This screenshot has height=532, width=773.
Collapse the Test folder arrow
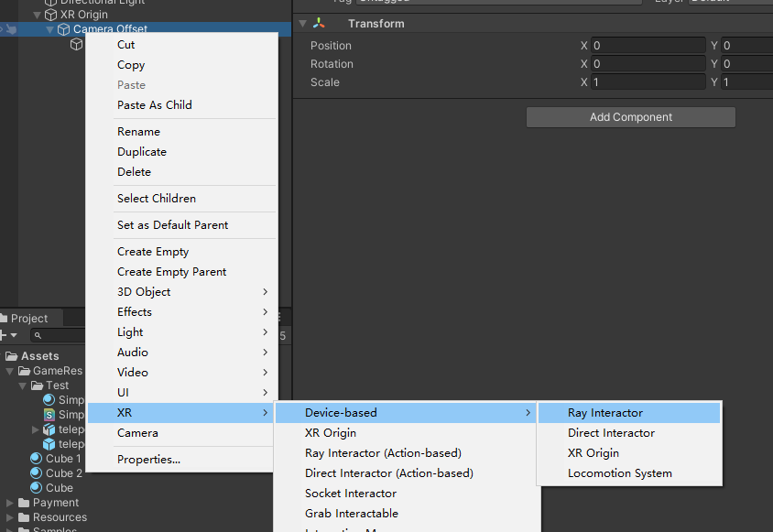pos(23,385)
